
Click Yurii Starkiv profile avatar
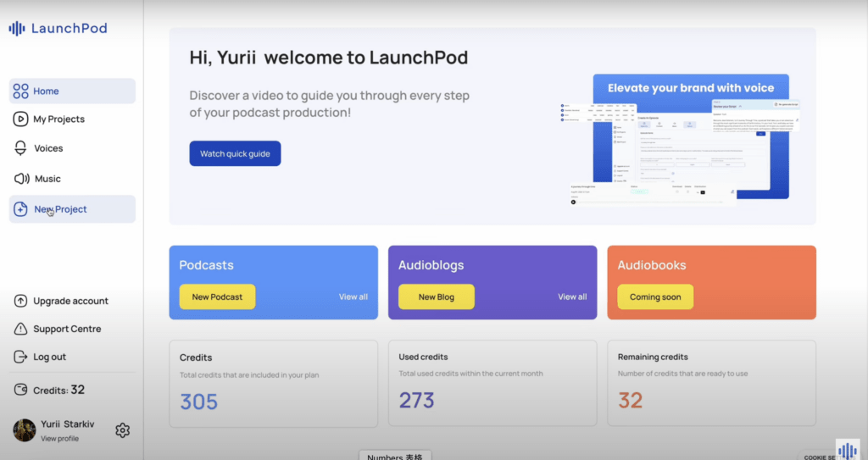coord(25,430)
